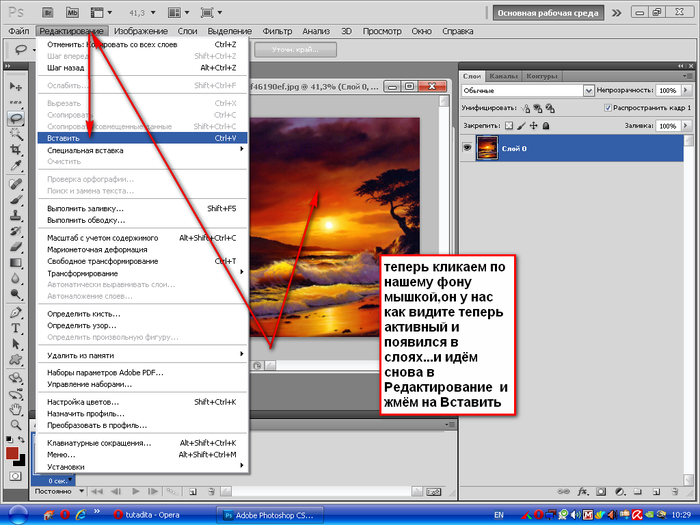Toggle lock position icon

533,126
